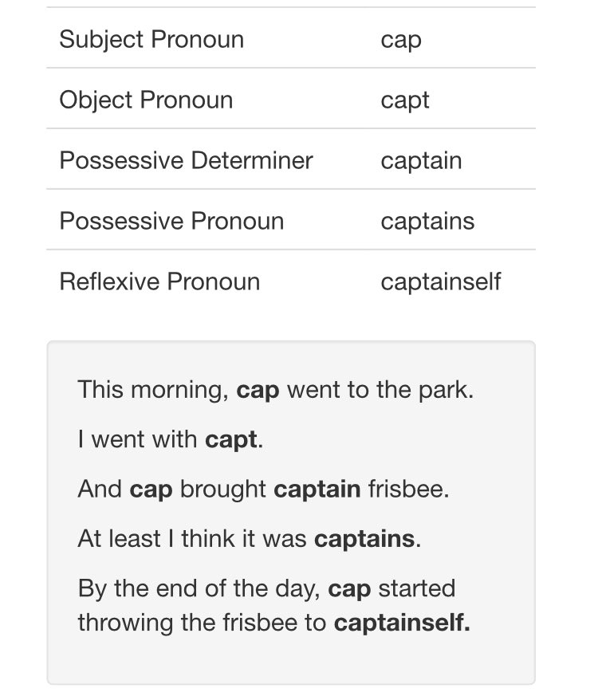Click the 'captainself' table value
598x700 pixels.
(441, 282)
